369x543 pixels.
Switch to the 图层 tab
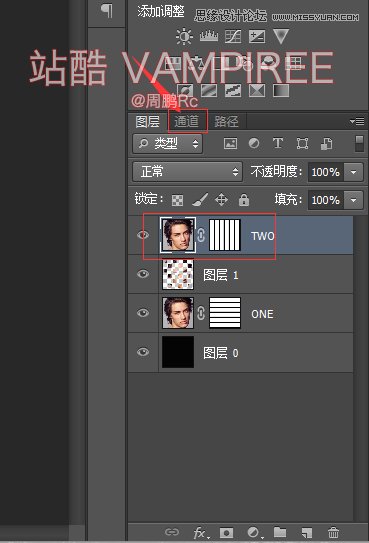coord(148,122)
